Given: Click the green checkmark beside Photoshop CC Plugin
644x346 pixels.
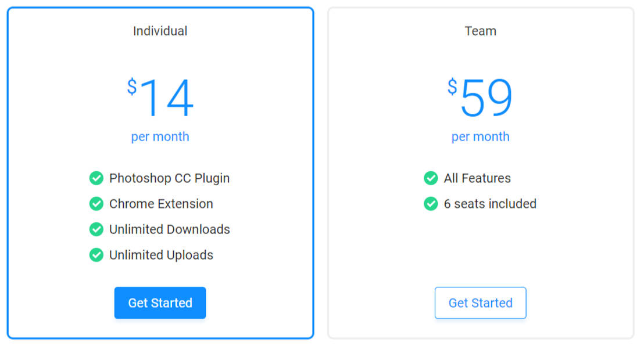Looking at the screenshot, I should point(96,178).
